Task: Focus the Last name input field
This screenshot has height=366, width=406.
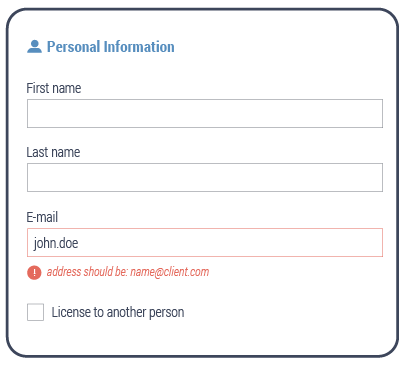Action: [205, 177]
